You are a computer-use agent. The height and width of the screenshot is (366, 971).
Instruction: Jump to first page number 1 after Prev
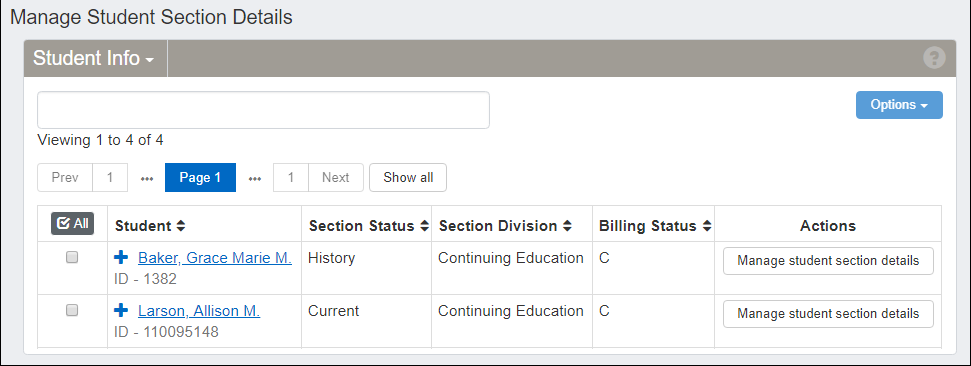[110, 178]
